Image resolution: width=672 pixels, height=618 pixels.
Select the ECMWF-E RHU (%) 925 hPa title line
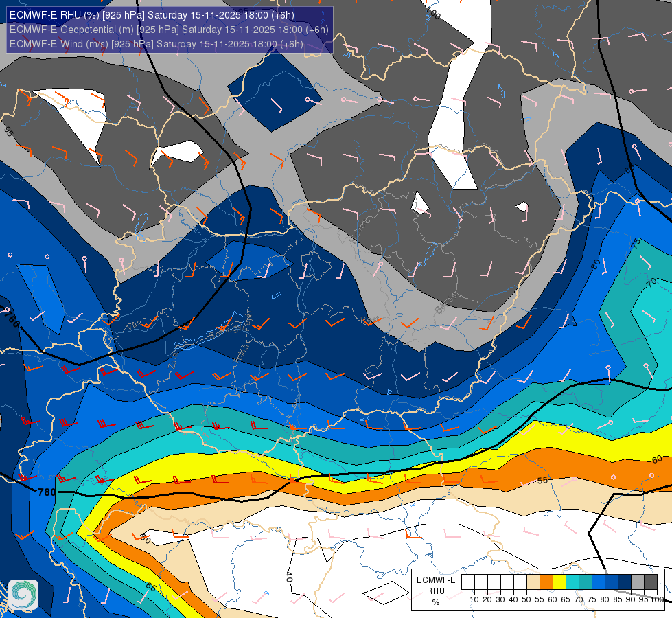pyautogui.click(x=152, y=15)
